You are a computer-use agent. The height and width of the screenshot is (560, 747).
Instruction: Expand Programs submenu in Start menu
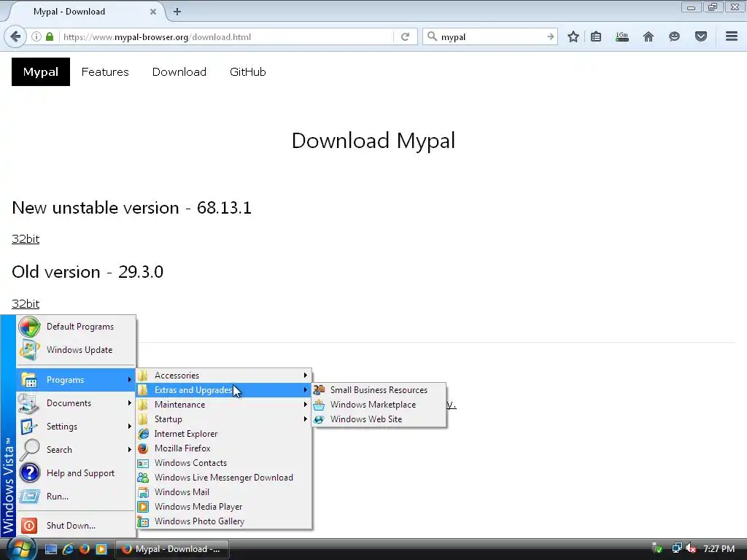(76, 379)
